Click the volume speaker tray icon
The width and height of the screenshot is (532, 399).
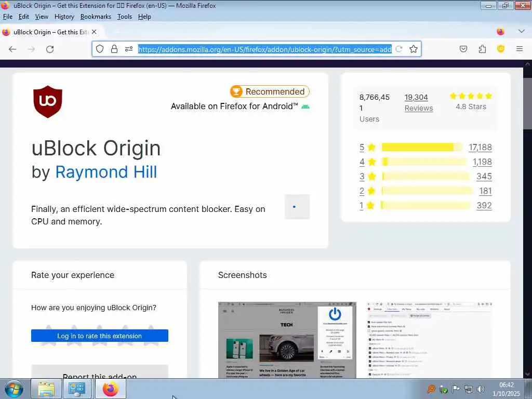point(481,389)
